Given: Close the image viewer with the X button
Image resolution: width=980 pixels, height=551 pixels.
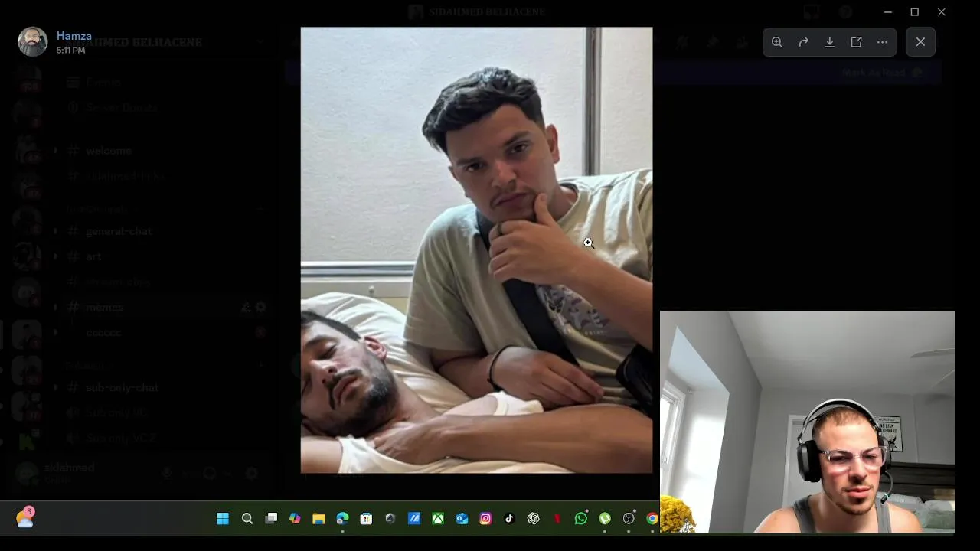Looking at the screenshot, I should [x=920, y=42].
